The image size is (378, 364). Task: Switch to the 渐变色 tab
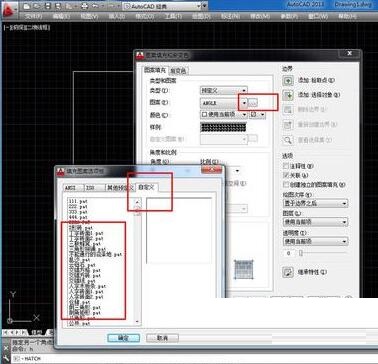coord(179,70)
